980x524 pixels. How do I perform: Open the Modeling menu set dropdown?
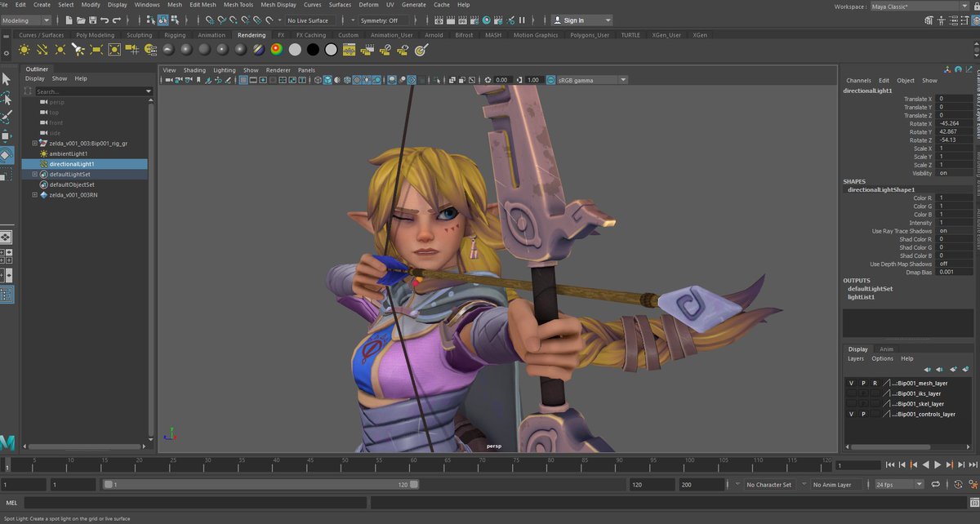click(27, 20)
